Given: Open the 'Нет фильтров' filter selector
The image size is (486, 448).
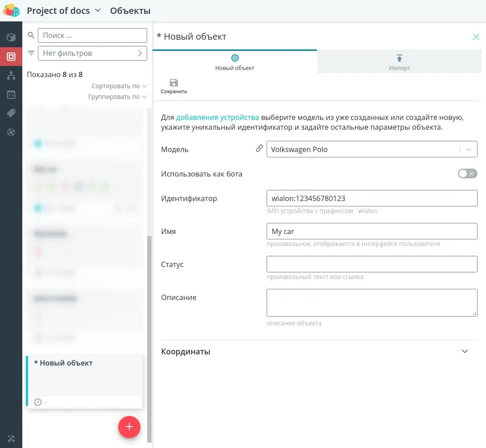Looking at the screenshot, I should (92, 53).
